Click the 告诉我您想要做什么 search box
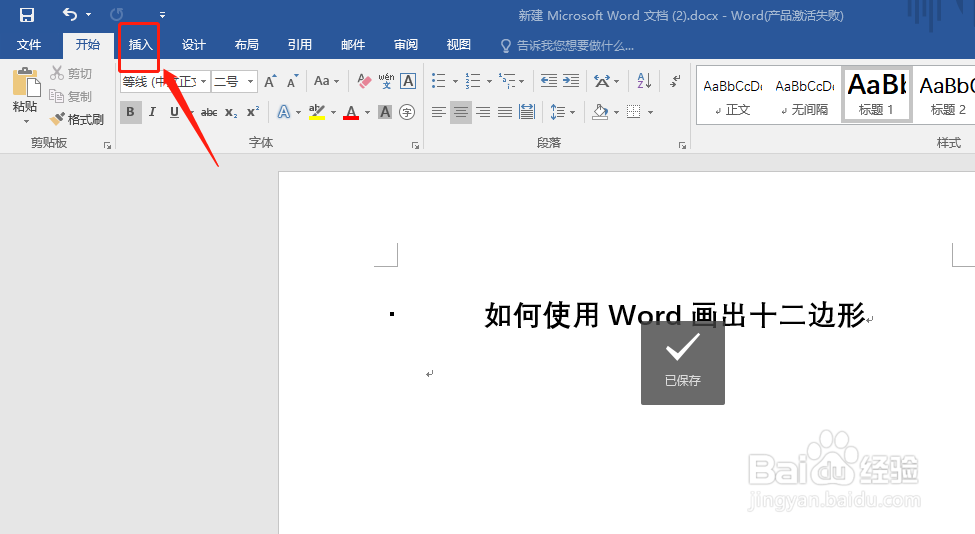This screenshot has height=534, width=975. click(567, 45)
